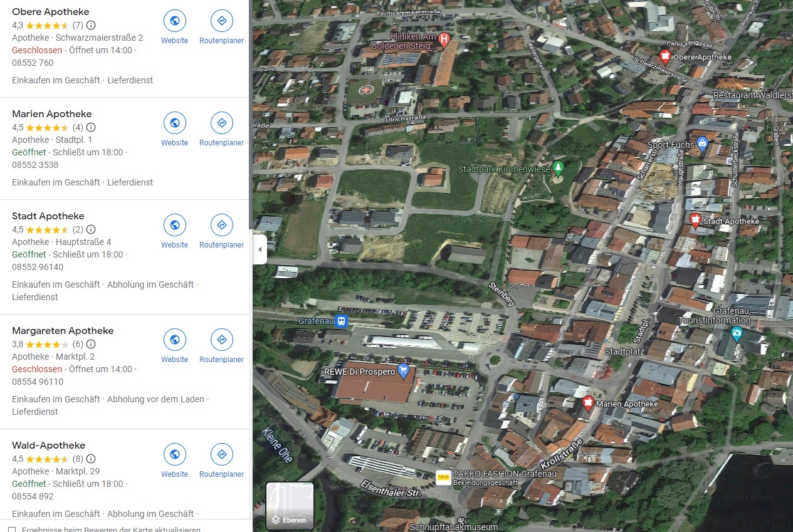Open Routenplaner for Marien Apotheke
This screenshot has width=793, height=532.
(221, 123)
